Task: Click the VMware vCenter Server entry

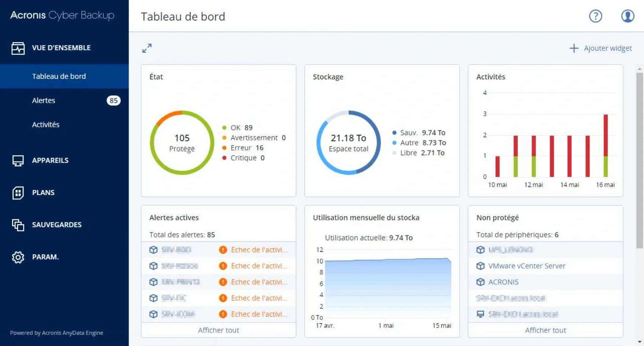Action: (527, 266)
